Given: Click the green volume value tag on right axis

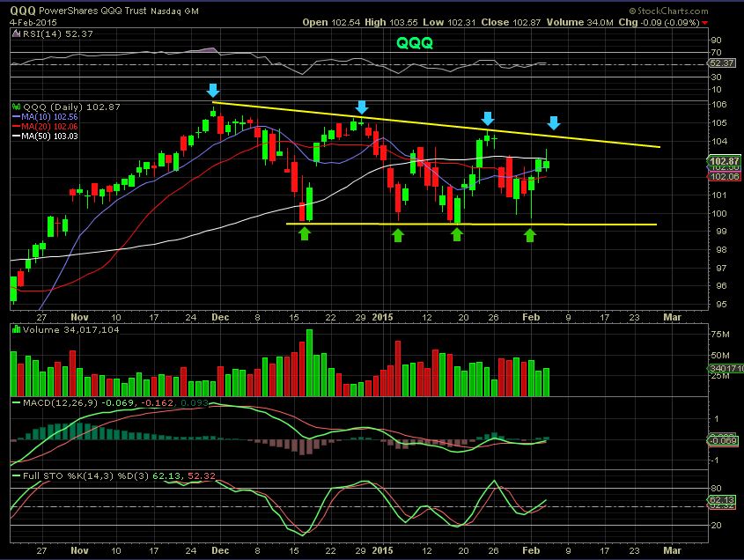Looking at the screenshot, I should (x=726, y=368).
